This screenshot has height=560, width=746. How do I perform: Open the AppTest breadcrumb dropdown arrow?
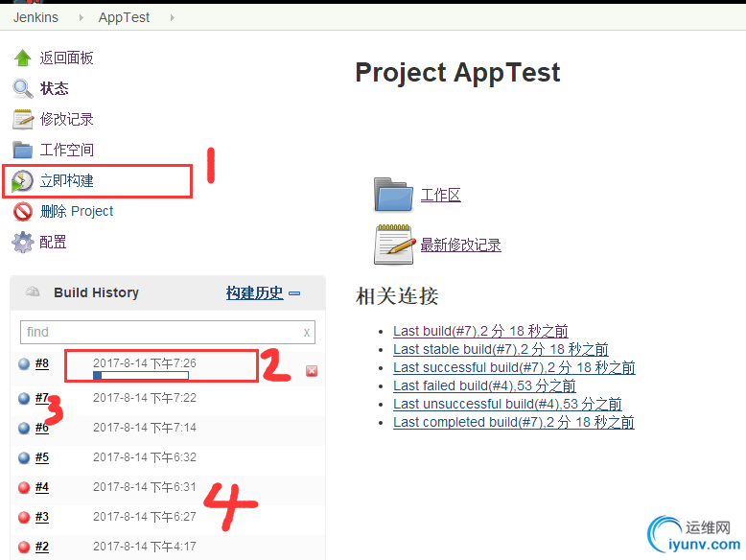click(173, 17)
